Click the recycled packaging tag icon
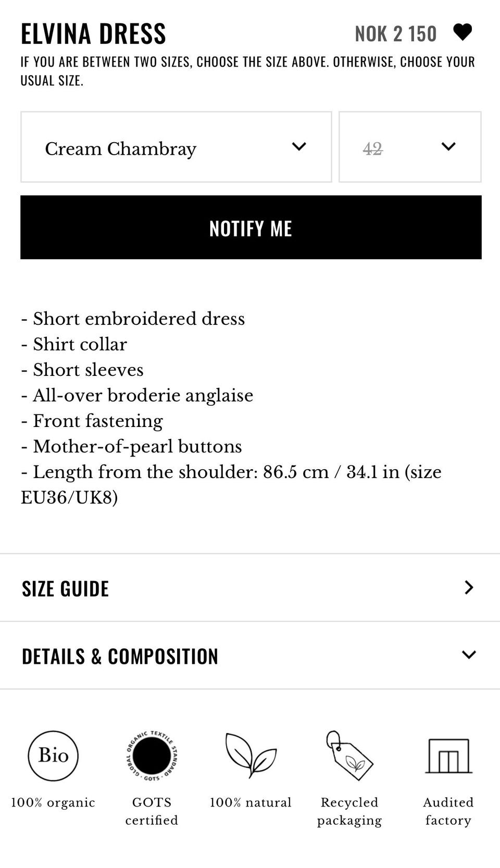 coord(349,755)
